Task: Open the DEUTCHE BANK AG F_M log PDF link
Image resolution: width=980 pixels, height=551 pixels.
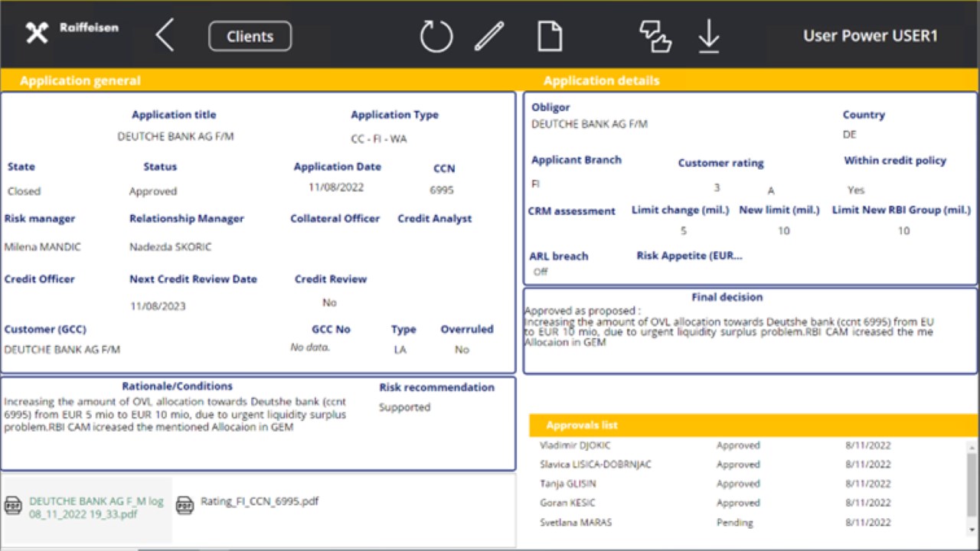Action: point(96,507)
